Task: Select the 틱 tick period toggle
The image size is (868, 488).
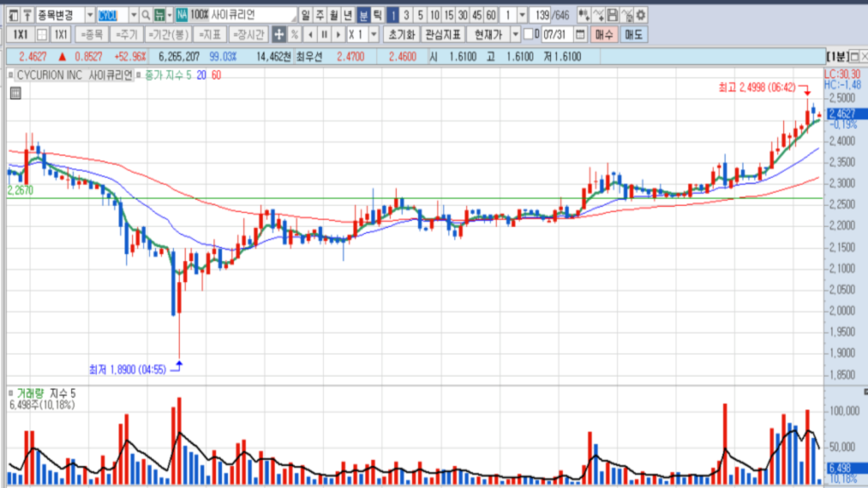Action: coord(377,15)
